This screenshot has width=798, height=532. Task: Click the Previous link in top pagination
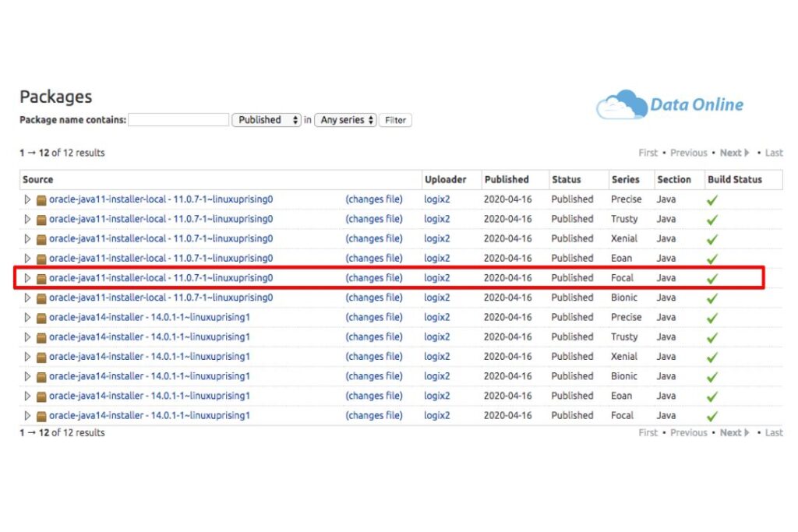(x=689, y=153)
